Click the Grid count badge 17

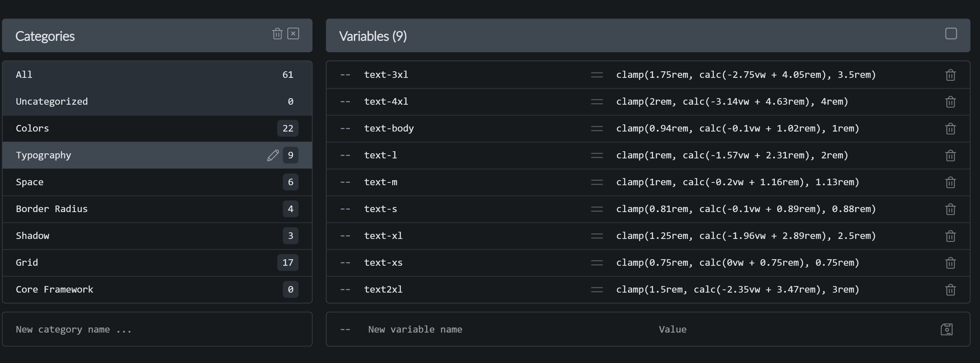tap(288, 262)
